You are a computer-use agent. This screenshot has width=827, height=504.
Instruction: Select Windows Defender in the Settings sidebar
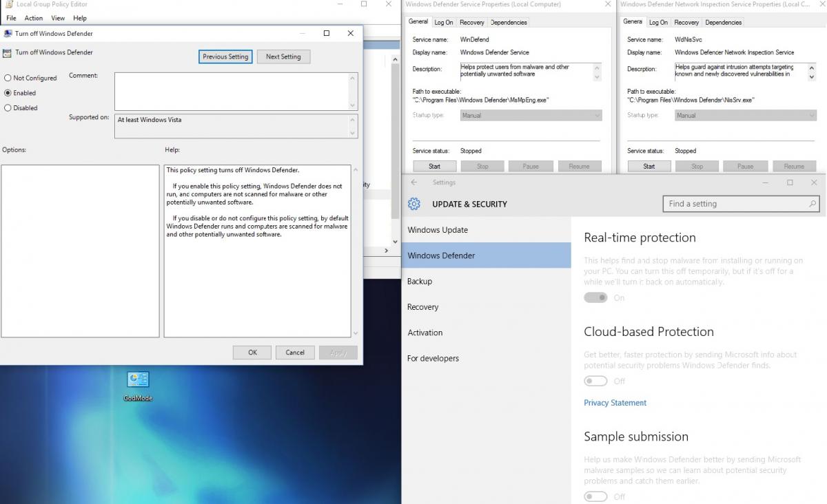[x=487, y=255]
